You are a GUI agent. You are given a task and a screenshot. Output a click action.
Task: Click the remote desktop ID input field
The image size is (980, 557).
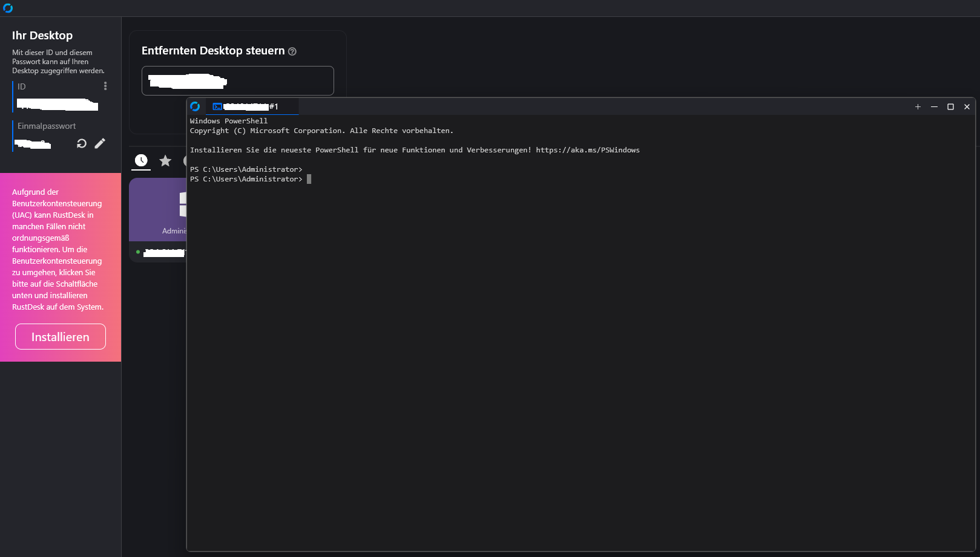[x=237, y=80]
